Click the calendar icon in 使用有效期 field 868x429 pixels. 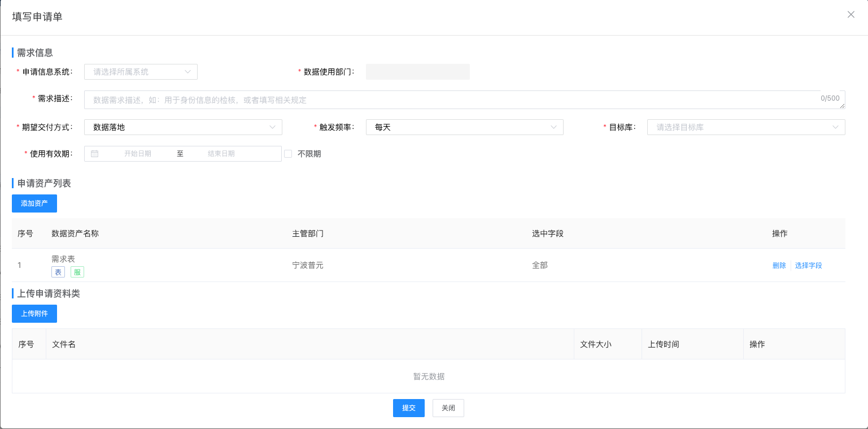point(94,154)
